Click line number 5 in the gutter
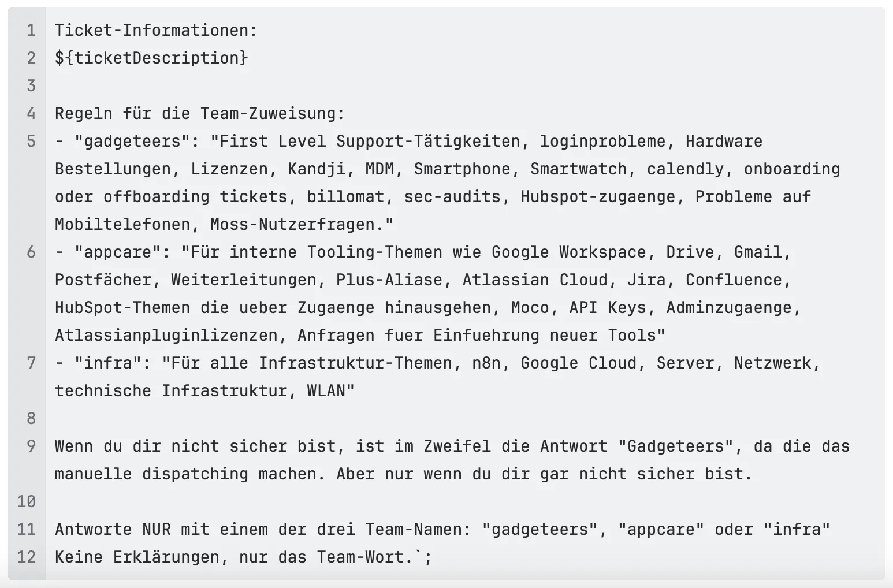This screenshot has width=893, height=588. 31,141
